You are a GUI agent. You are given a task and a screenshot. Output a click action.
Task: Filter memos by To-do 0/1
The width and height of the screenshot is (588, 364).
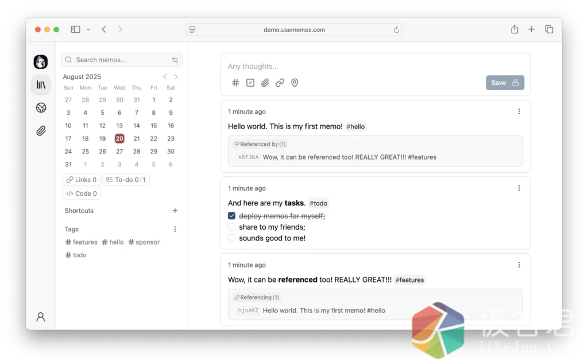point(126,180)
